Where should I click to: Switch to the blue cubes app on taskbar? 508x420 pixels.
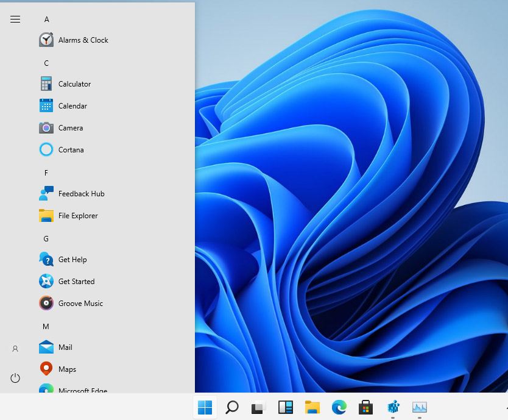point(393,407)
